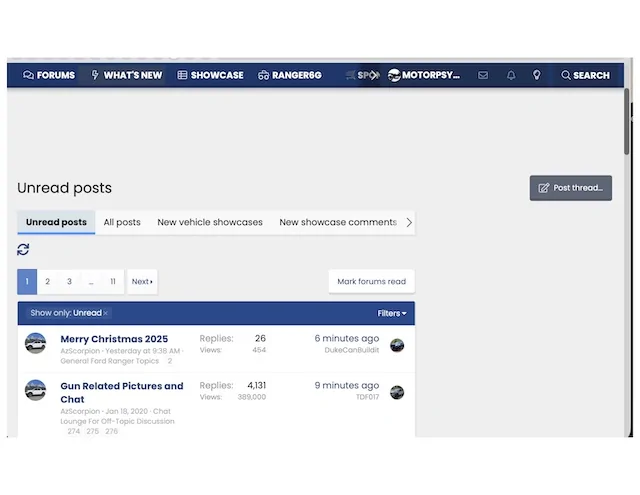Open the RANGER6G nav item
640x495 pixels.
[x=290, y=75]
